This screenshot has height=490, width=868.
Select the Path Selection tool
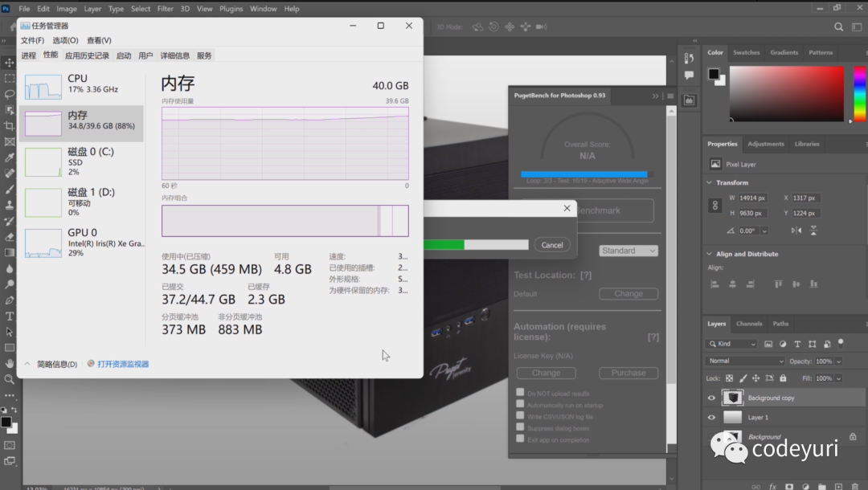pyautogui.click(x=10, y=332)
